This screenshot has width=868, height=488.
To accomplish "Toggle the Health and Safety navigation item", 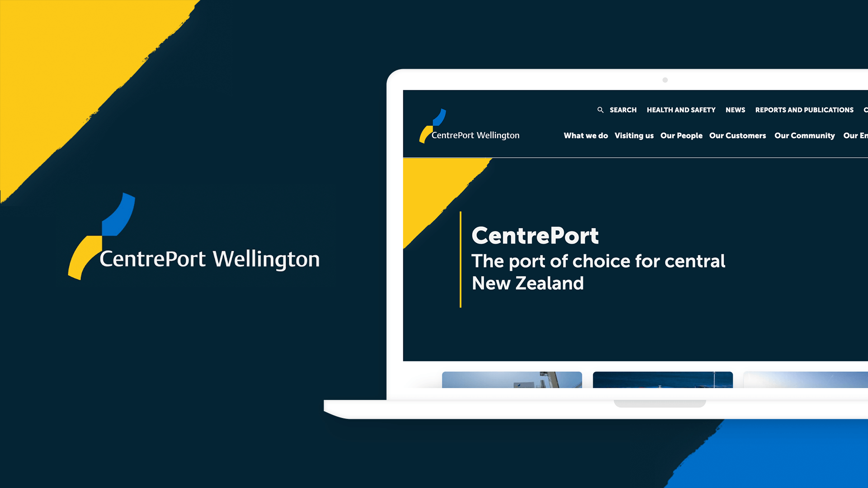I will tap(680, 110).
